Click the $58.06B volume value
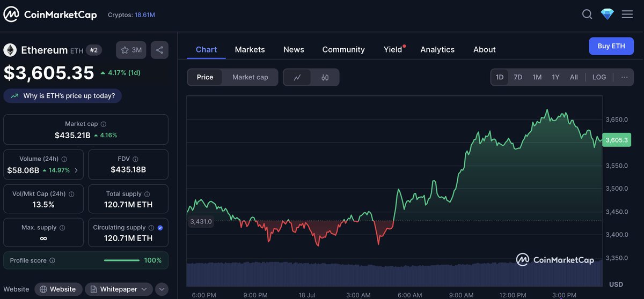The width and height of the screenshot is (644, 299). 23,170
